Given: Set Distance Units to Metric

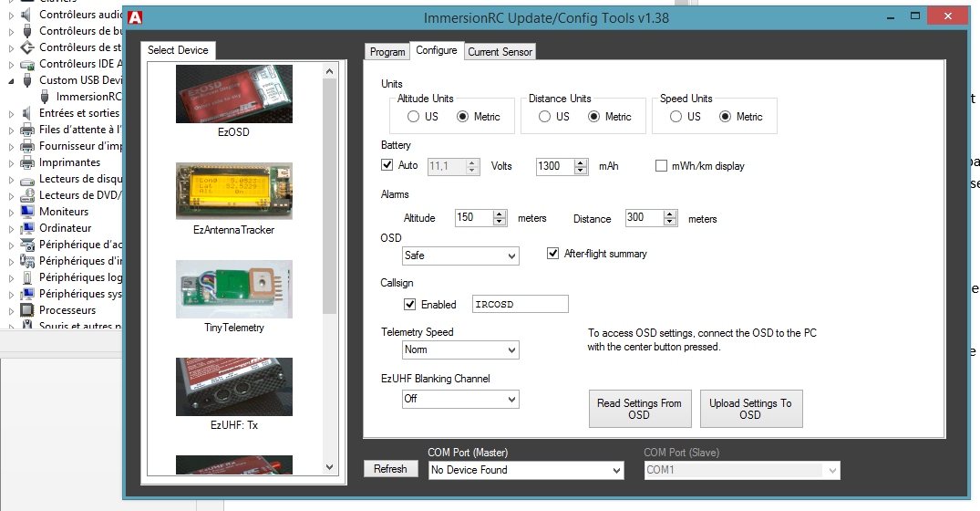Looking at the screenshot, I should [x=593, y=116].
